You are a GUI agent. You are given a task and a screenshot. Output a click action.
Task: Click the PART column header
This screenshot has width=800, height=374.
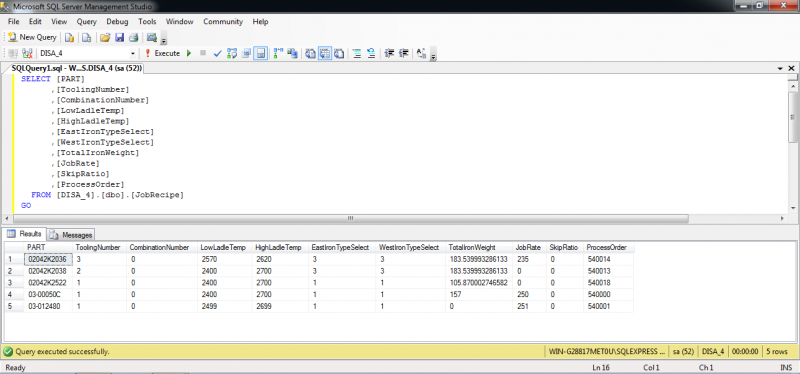[49, 247]
